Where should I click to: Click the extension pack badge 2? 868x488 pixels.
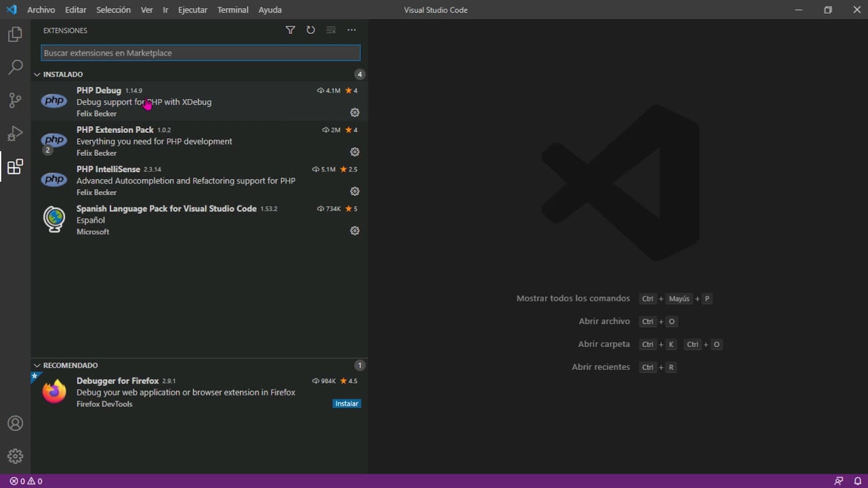[47, 150]
